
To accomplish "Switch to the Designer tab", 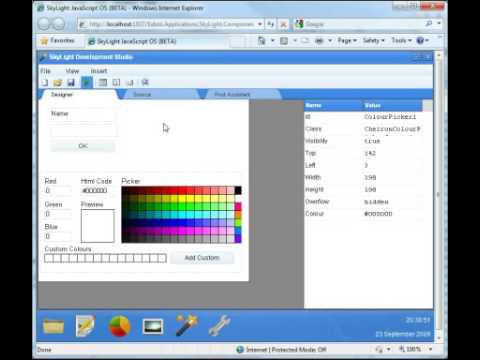I will [79, 95].
